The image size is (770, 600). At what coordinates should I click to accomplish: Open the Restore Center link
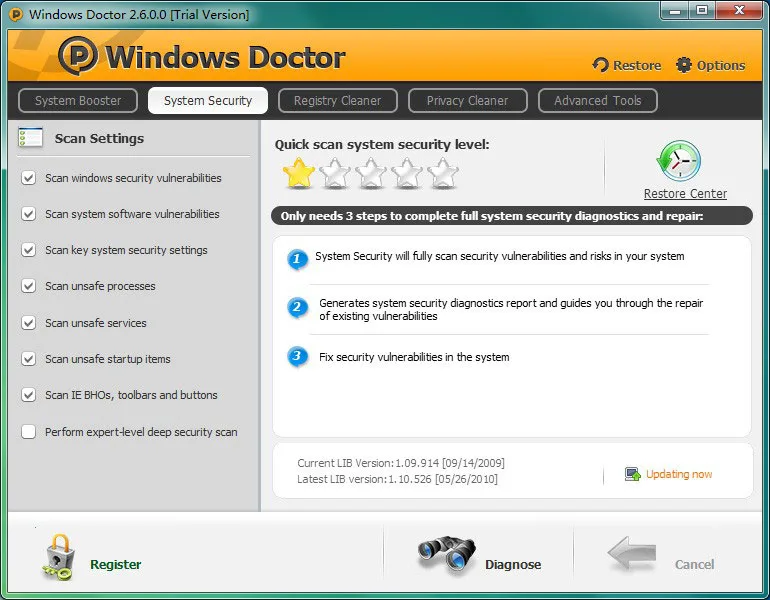(x=685, y=193)
